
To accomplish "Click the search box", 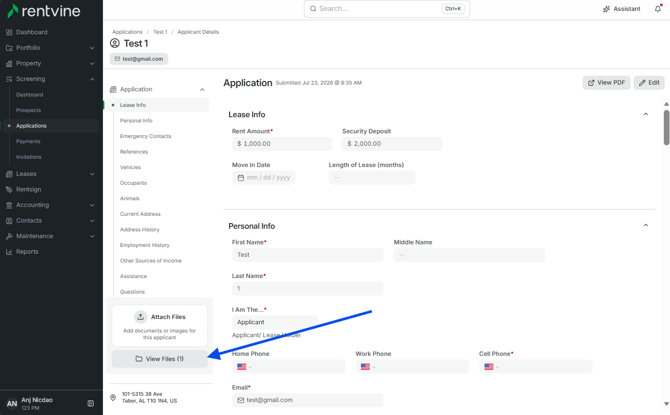I will pyautogui.click(x=387, y=9).
